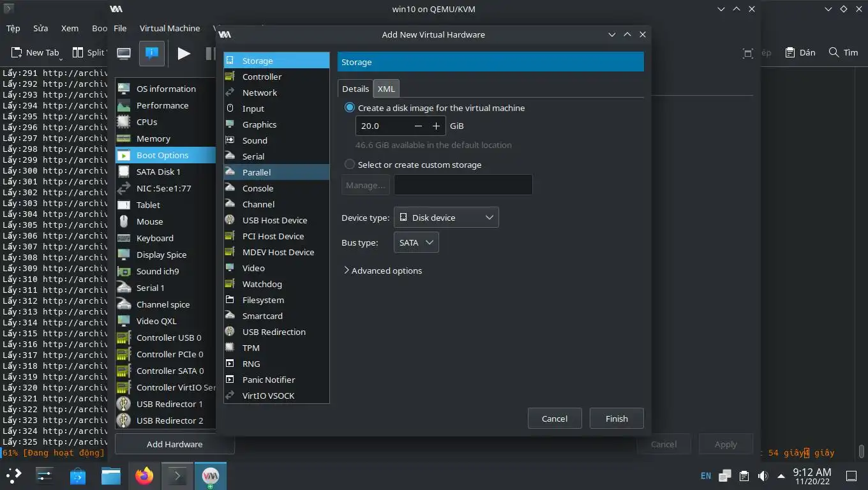This screenshot has width=868, height=490.
Task: Choose Channel in Add New Virtual Hardware list
Action: click(276, 204)
